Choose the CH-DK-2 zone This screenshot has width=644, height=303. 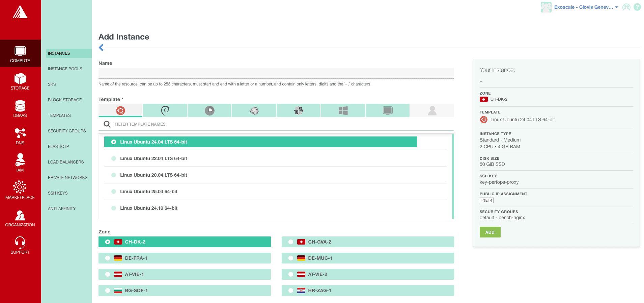[x=185, y=242]
